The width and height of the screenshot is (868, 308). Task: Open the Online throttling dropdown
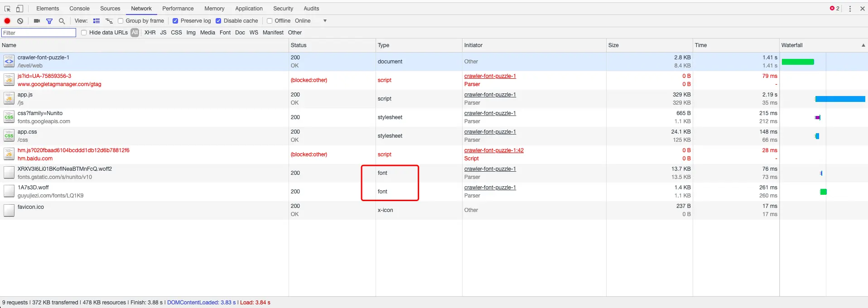[x=311, y=21]
